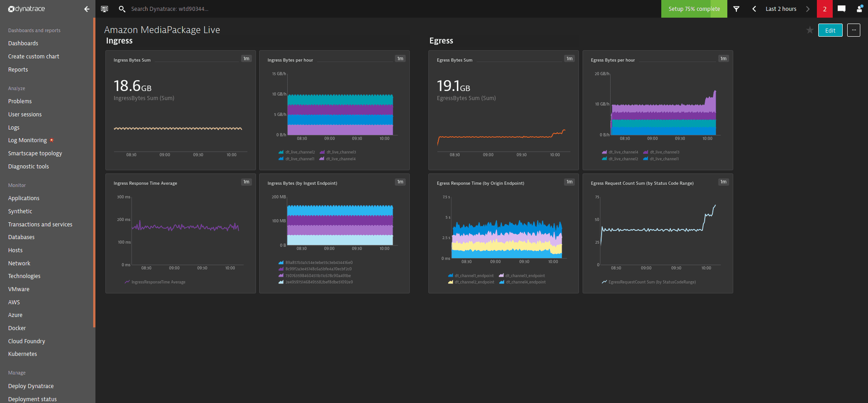Go to next timeframe with right chevron
The image size is (868, 403).
pyautogui.click(x=808, y=9)
